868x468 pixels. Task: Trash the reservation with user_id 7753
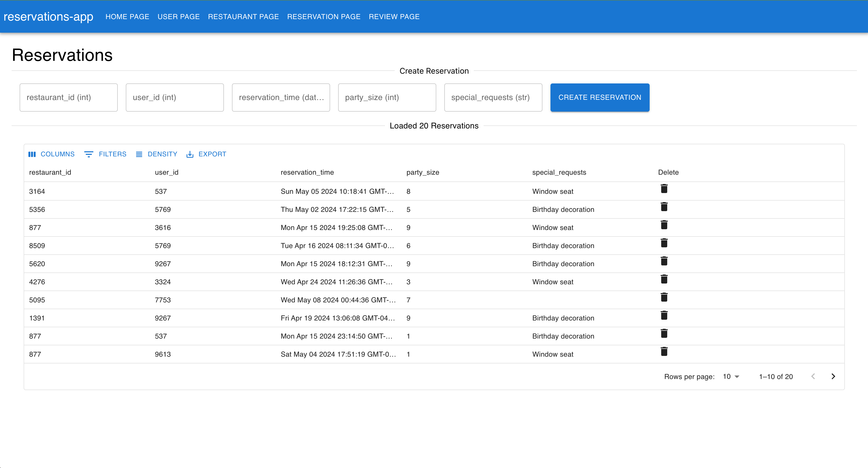664,298
